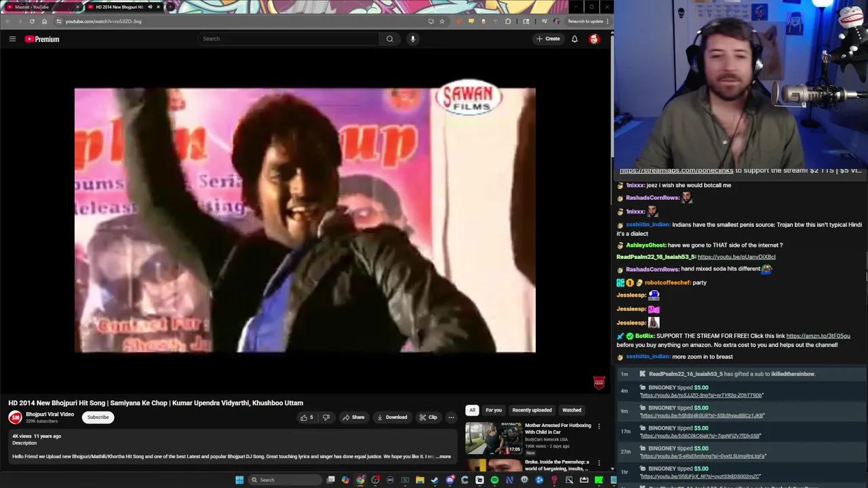Screen dimensions: 868x488
Task: Open youtu.be link from ReadPsalm22 chat message
Action: (736, 257)
